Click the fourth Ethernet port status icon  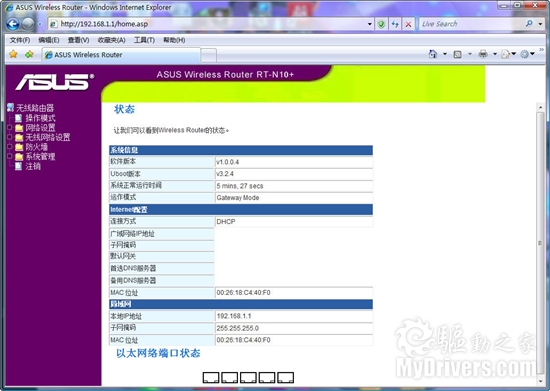(267, 377)
